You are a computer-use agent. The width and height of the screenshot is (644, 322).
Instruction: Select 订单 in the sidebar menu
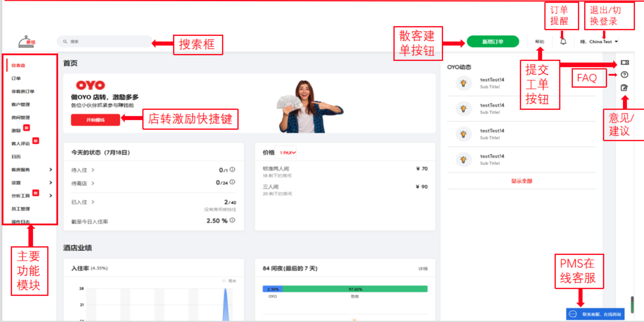tap(16, 78)
